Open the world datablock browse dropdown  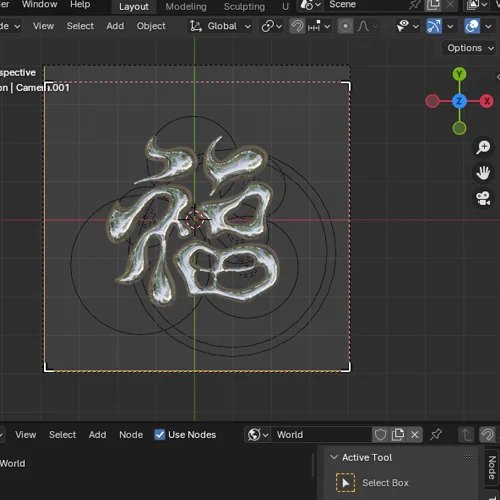coord(258,435)
